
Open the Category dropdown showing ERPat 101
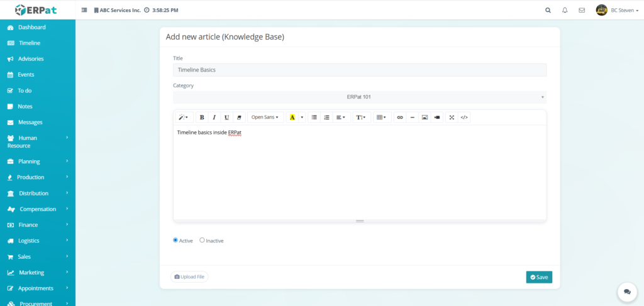[359, 97]
